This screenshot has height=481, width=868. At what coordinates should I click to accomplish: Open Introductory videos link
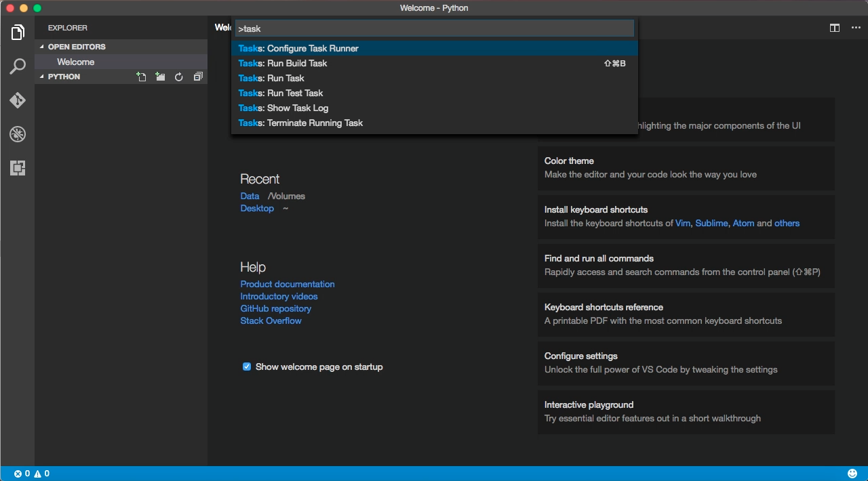point(279,296)
